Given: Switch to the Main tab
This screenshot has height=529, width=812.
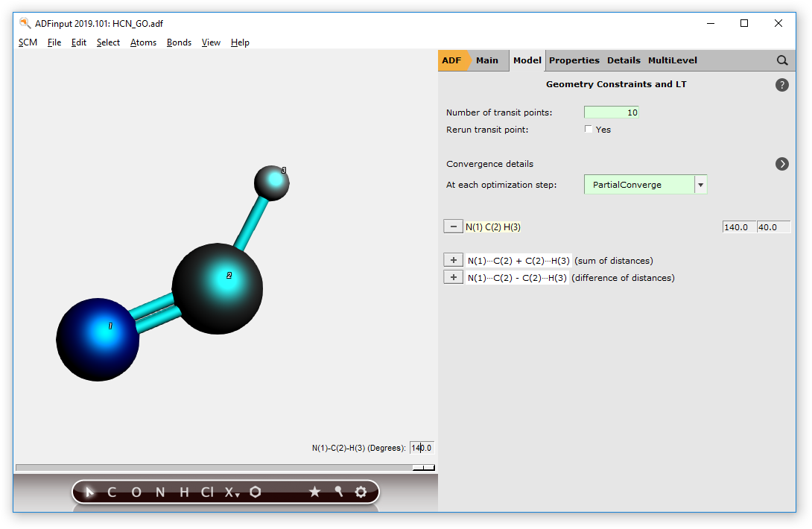Looking at the screenshot, I should (x=486, y=60).
